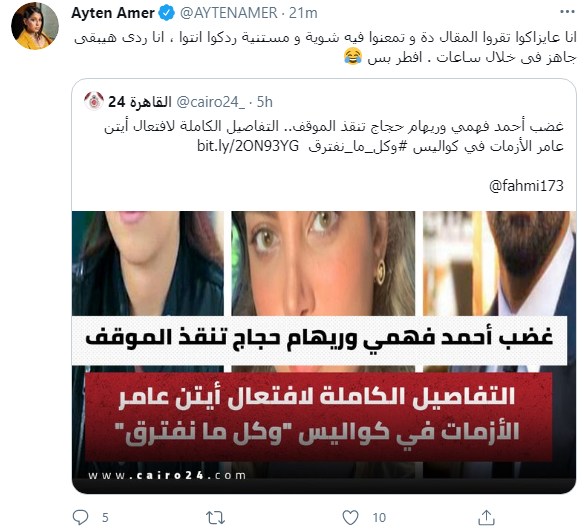
Task: Like the tweet with the heart icon
Action: pyautogui.click(x=350, y=518)
